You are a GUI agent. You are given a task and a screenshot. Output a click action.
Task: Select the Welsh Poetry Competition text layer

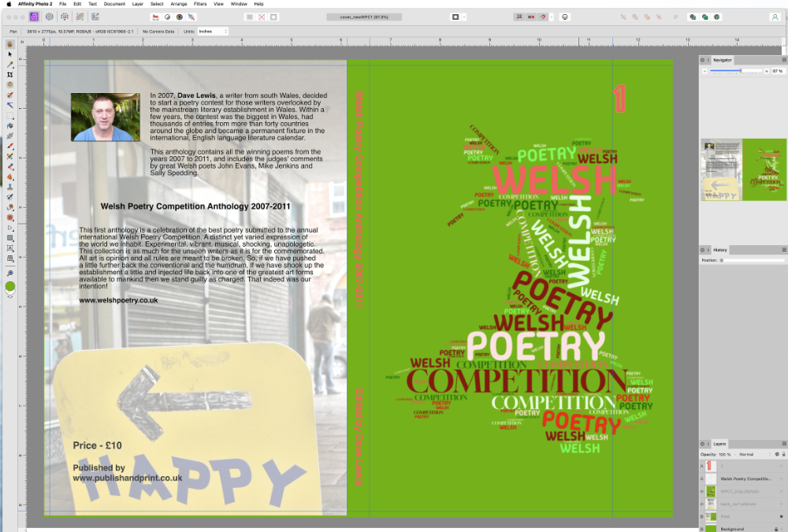click(745, 478)
